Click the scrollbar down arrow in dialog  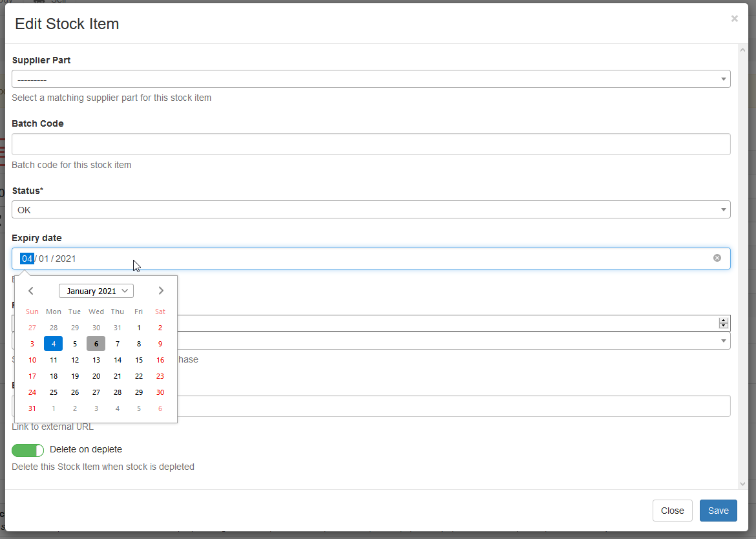pos(742,483)
